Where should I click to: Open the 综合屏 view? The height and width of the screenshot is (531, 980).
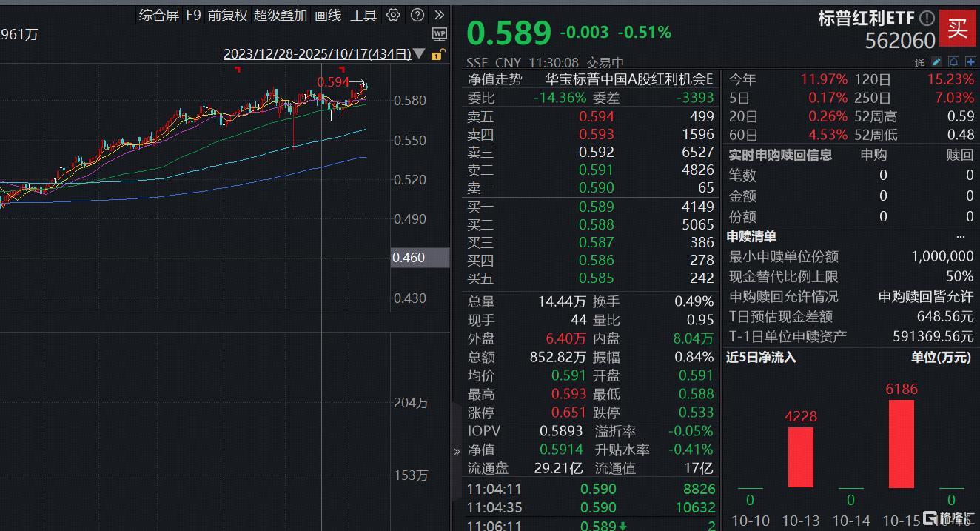click(159, 15)
